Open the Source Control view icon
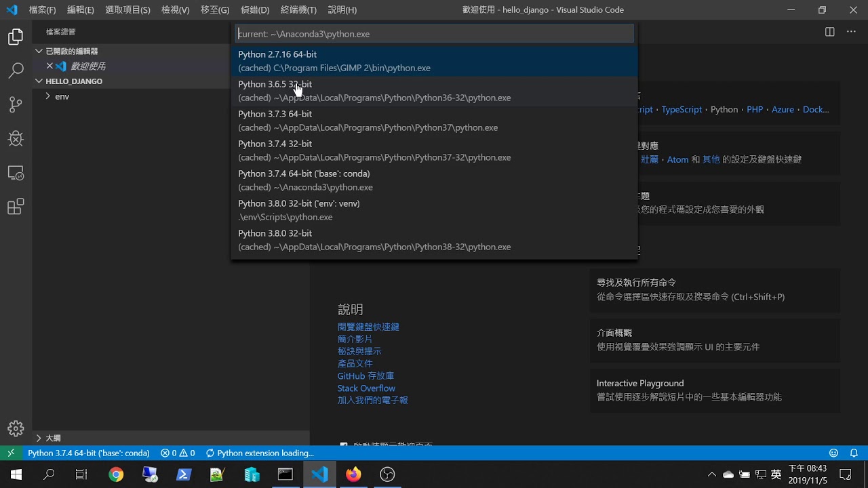The image size is (868, 488). (16, 104)
